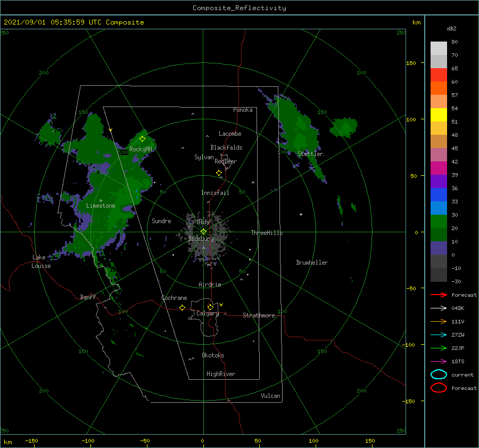This screenshot has height=448, width=479.
Task: Click yellow diamond marker above RockyMH
Action: (x=142, y=139)
